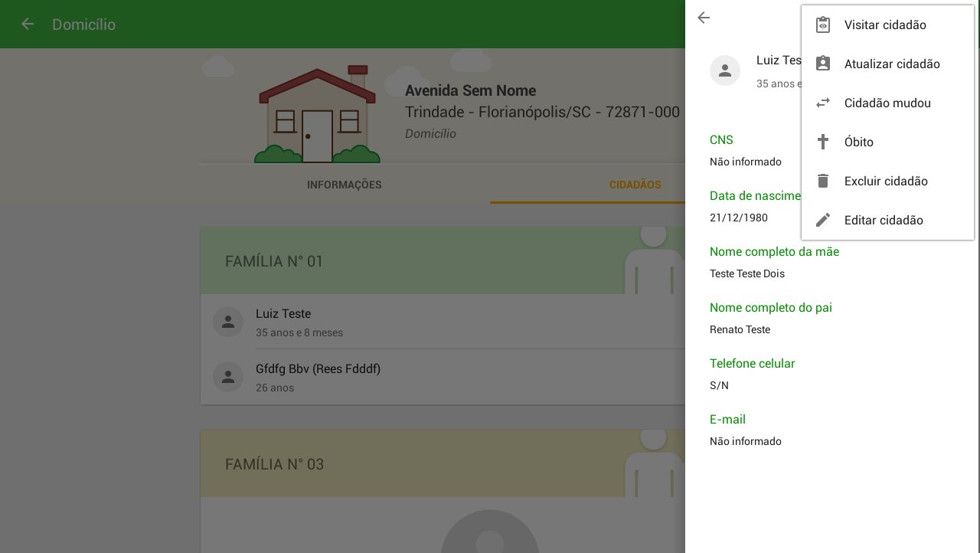The image size is (980, 553).
Task: Select Visitar cidadão from the menu
Action: (887, 25)
